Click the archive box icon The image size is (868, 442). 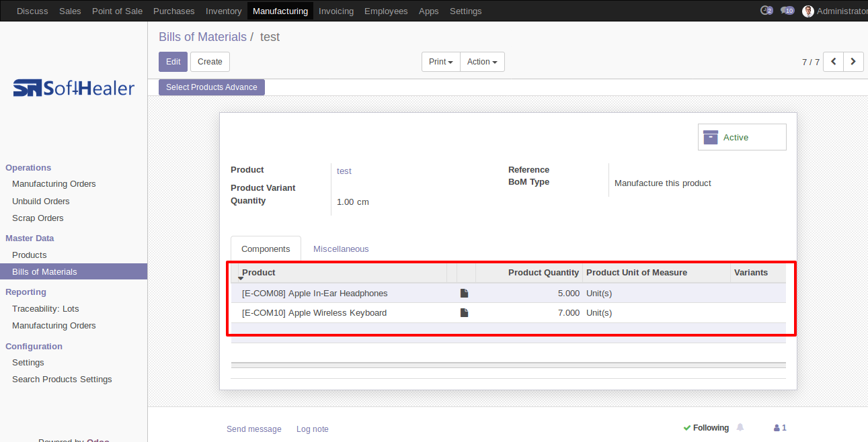click(711, 137)
